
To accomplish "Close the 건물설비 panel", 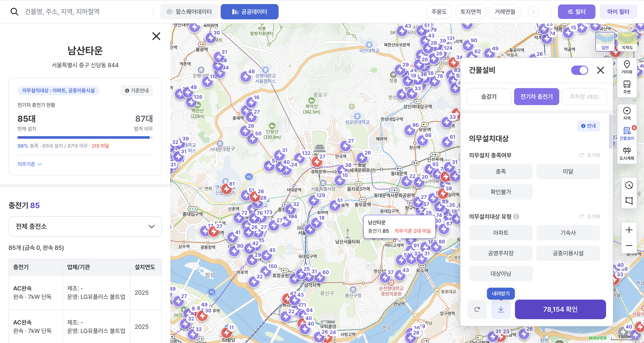I will [x=600, y=70].
